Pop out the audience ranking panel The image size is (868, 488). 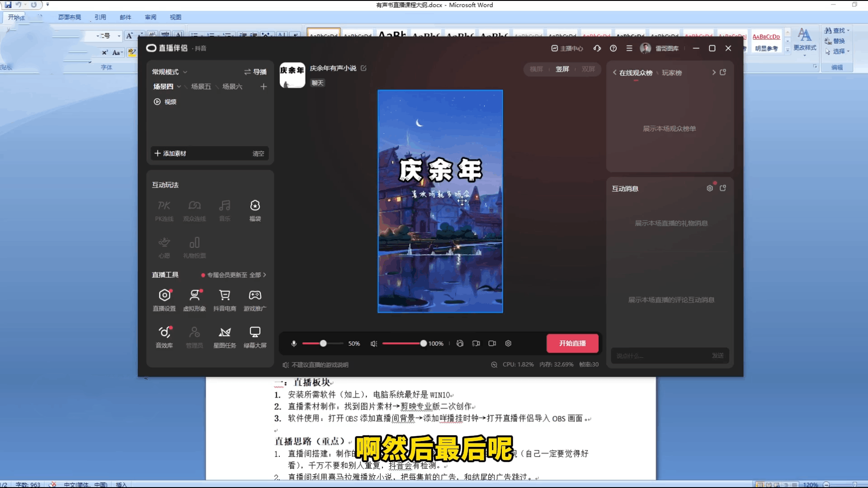click(x=723, y=72)
